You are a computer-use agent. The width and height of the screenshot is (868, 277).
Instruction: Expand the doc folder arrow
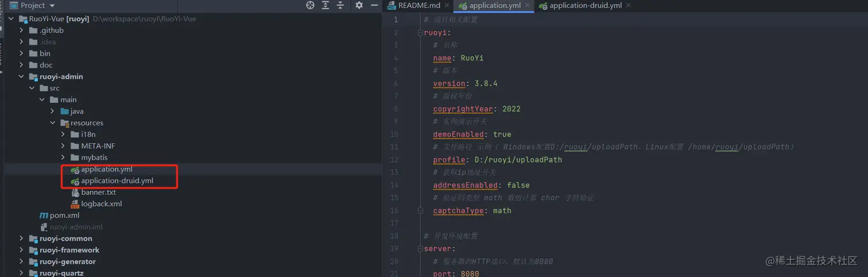[x=21, y=65]
